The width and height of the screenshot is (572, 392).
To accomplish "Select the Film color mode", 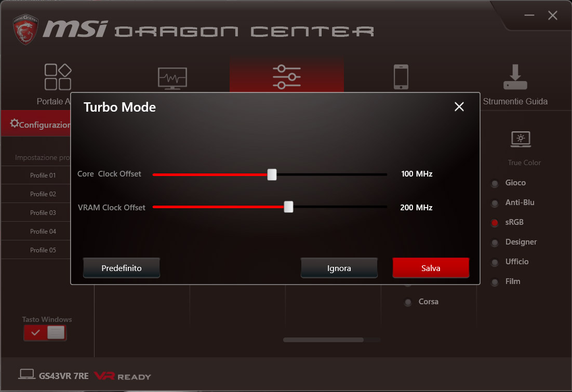I will [495, 282].
